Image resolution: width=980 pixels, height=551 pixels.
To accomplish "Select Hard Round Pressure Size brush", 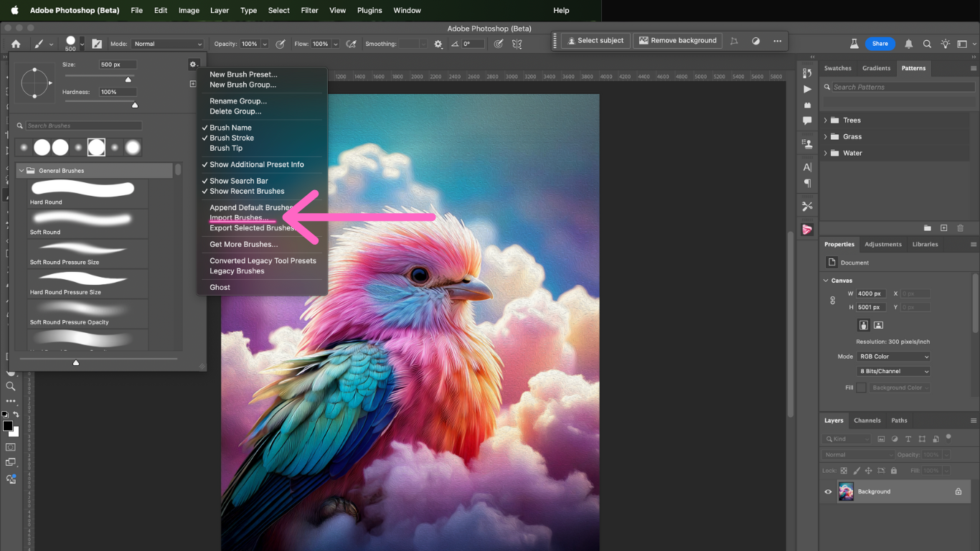I will [88, 284].
